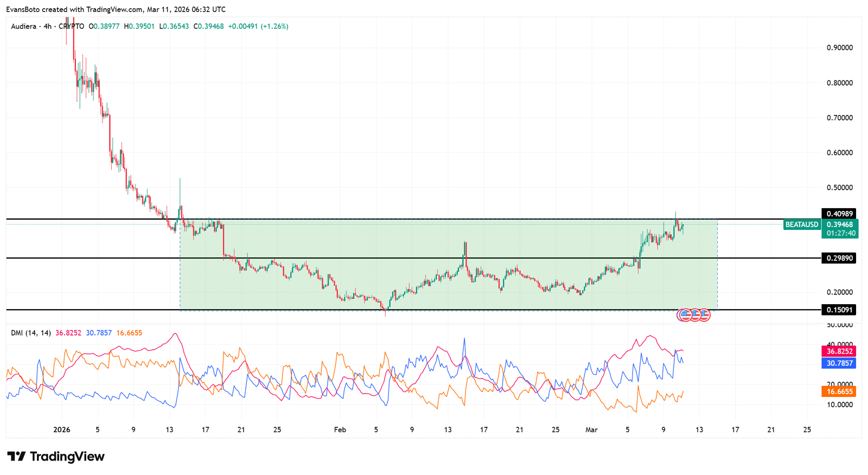This screenshot has height=475, width=868.
Task: Click the blue 30.7857 DMI value label
Action: 839,363
